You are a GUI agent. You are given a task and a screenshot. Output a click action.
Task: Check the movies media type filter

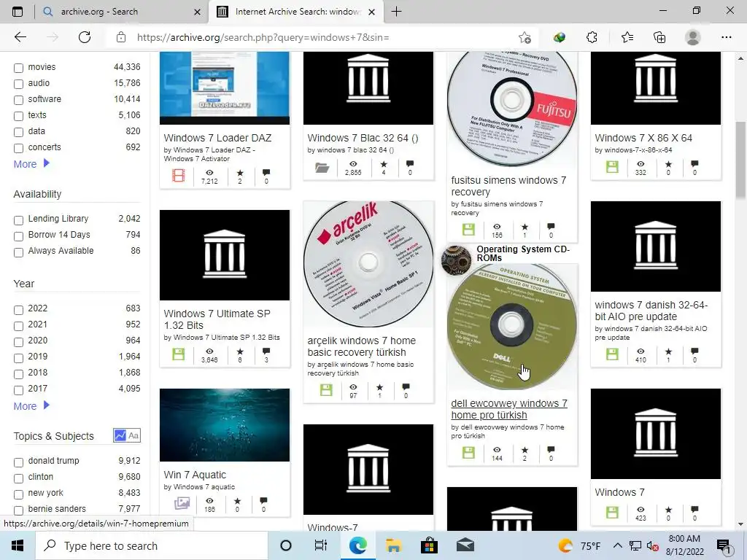[x=18, y=68]
